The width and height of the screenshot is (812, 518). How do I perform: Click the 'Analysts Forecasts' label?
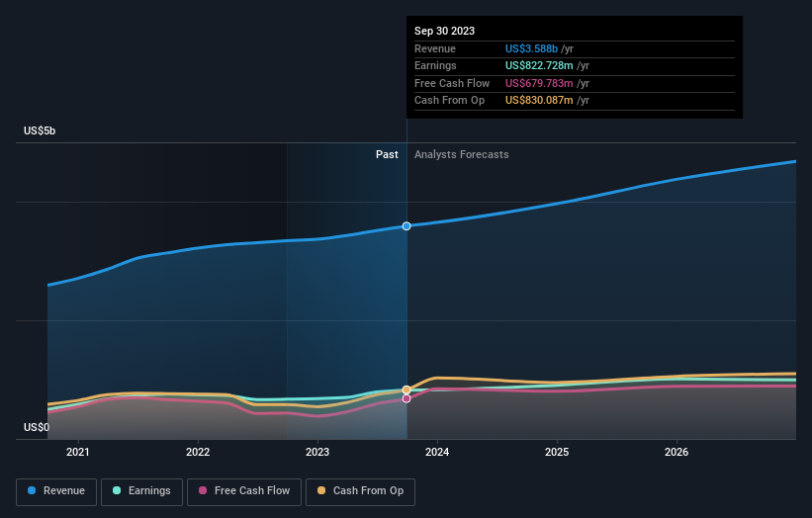(x=462, y=155)
